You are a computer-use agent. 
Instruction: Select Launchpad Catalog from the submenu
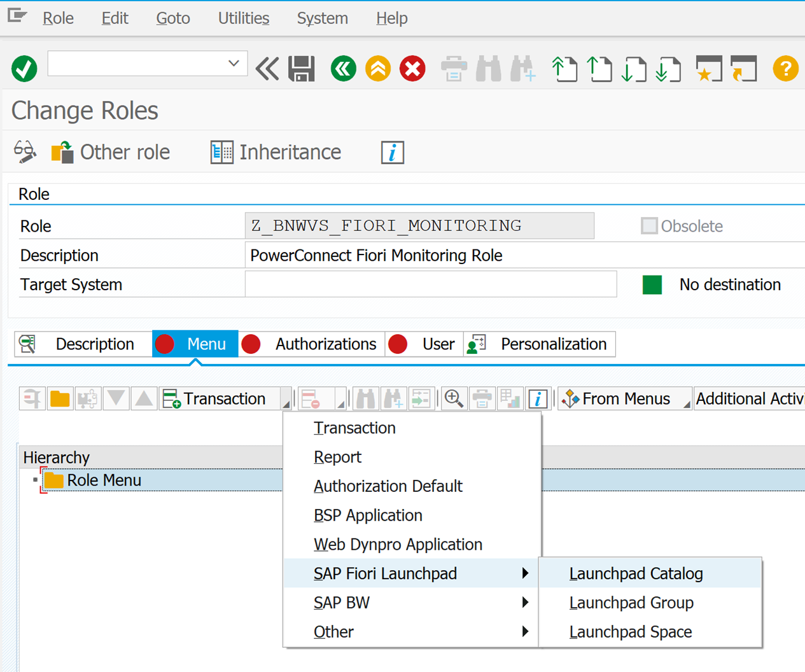click(636, 573)
